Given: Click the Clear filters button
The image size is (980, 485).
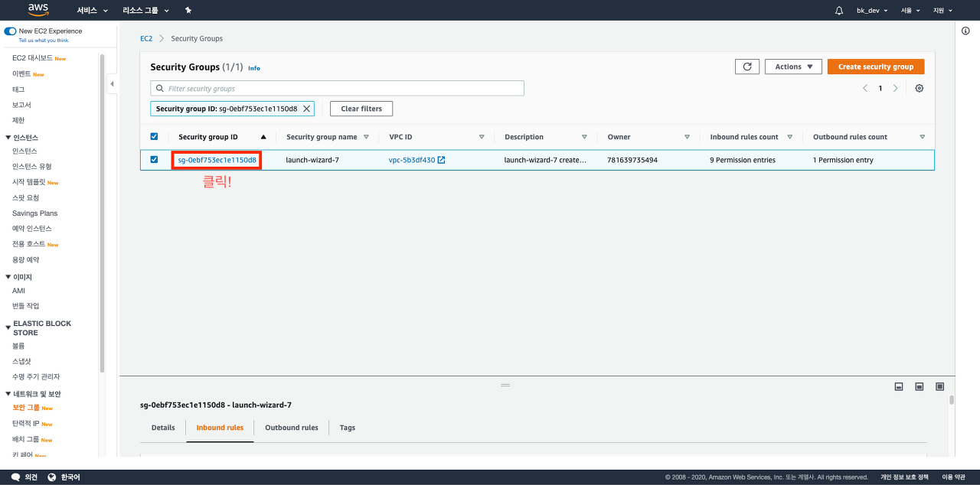Looking at the screenshot, I should pos(361,109).
